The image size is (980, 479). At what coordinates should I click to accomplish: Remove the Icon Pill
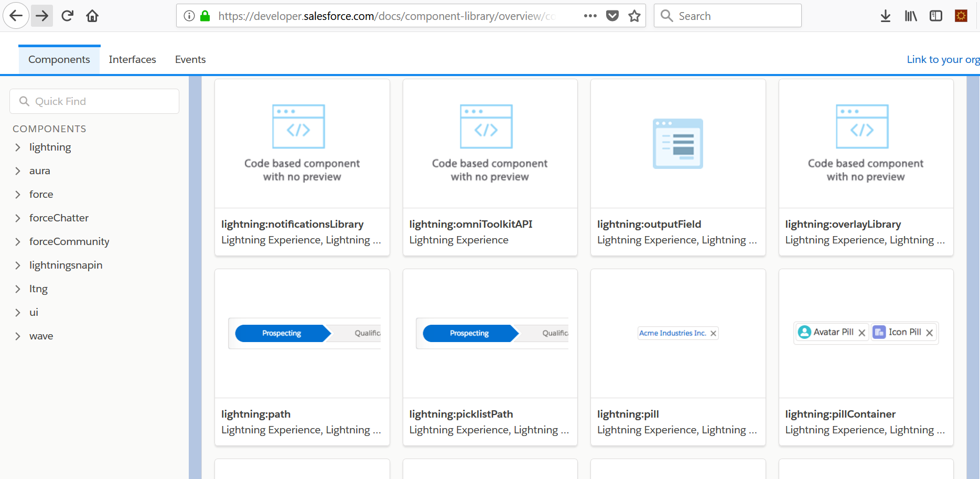pos(929,333)
